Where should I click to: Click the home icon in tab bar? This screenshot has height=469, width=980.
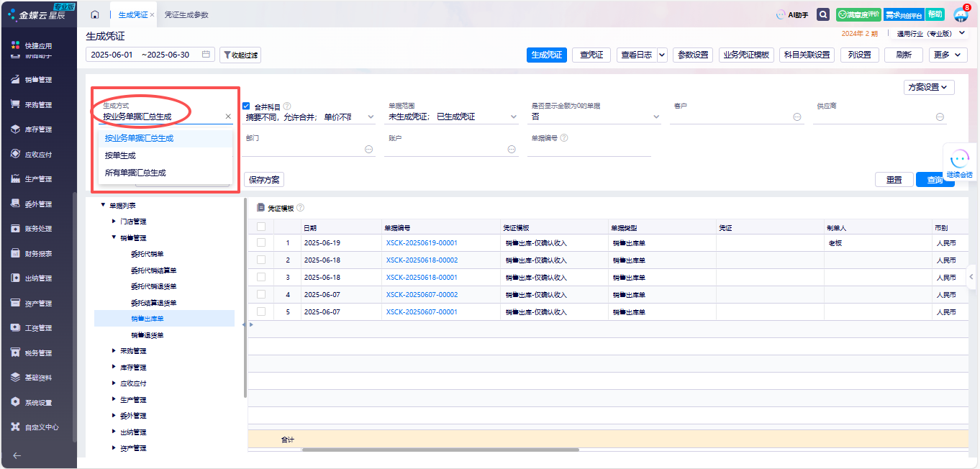pos(95,15)
